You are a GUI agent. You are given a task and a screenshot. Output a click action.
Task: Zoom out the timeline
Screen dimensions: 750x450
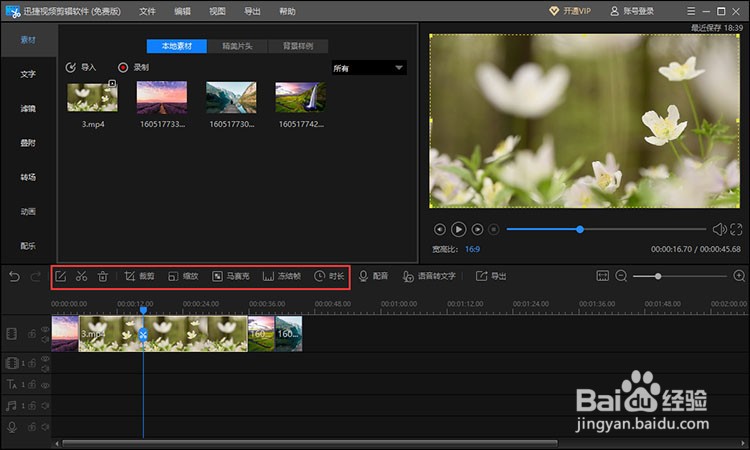tap(621, 276)
